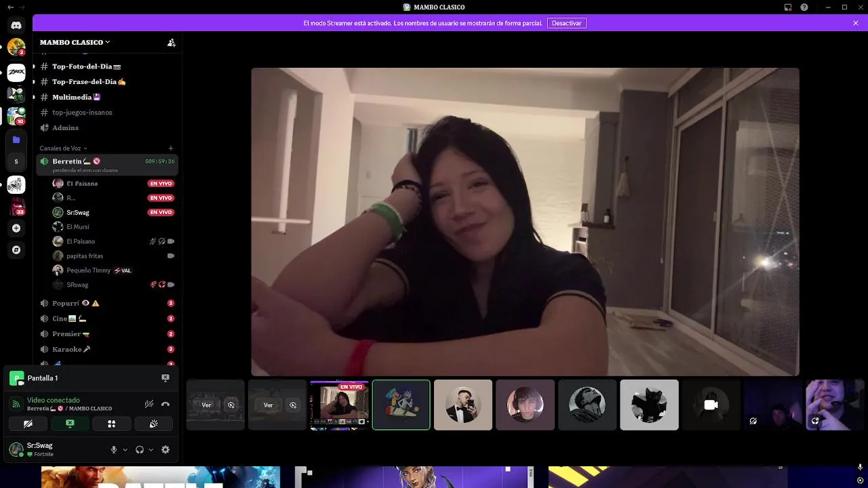Select papitas fritas user
The height and width of the screenshot is (488, 868).
pyautogui.click(x=113, y=256)
